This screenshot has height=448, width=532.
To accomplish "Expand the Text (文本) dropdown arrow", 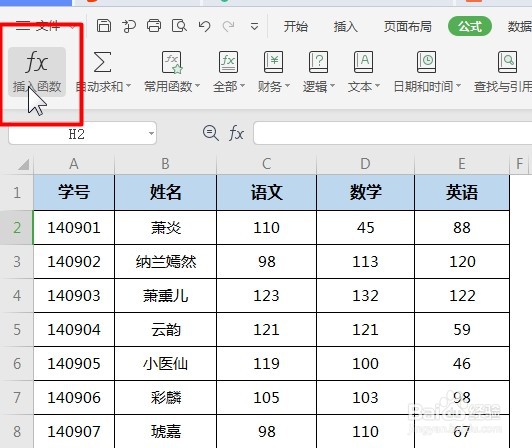I will pos(377,86).
